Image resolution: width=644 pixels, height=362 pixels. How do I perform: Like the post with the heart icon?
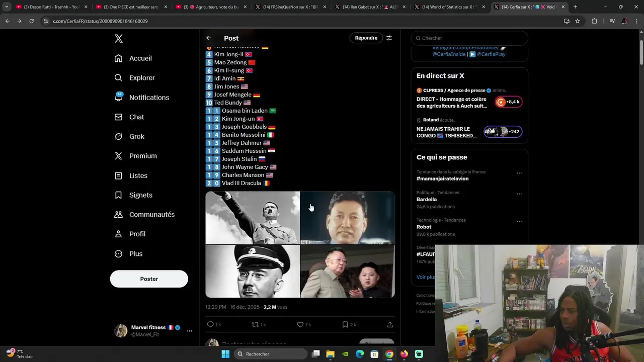click(300, 325)
